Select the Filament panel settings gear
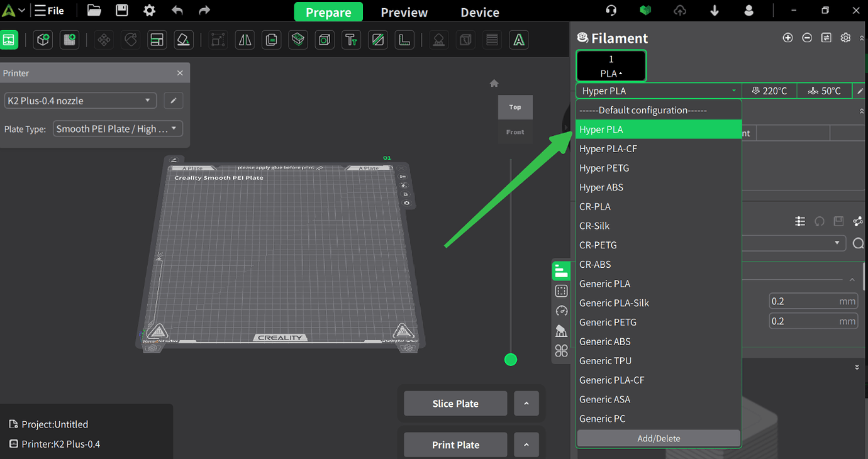 [x=845, y=38]
